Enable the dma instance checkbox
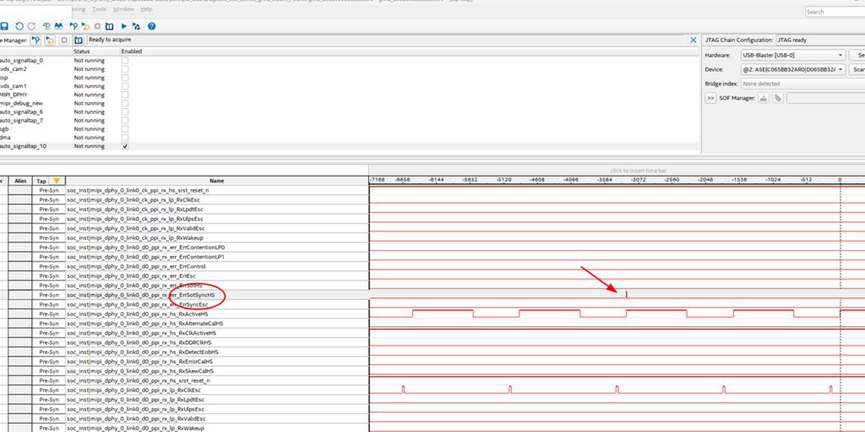Viewport: 865px width, 432px height. click(x=125, y=137)
